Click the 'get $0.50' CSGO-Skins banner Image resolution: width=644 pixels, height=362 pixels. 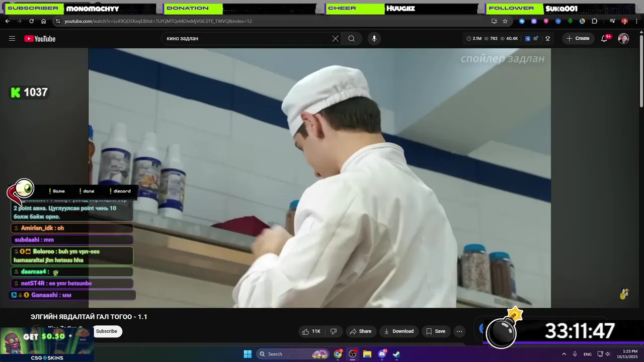47,344
